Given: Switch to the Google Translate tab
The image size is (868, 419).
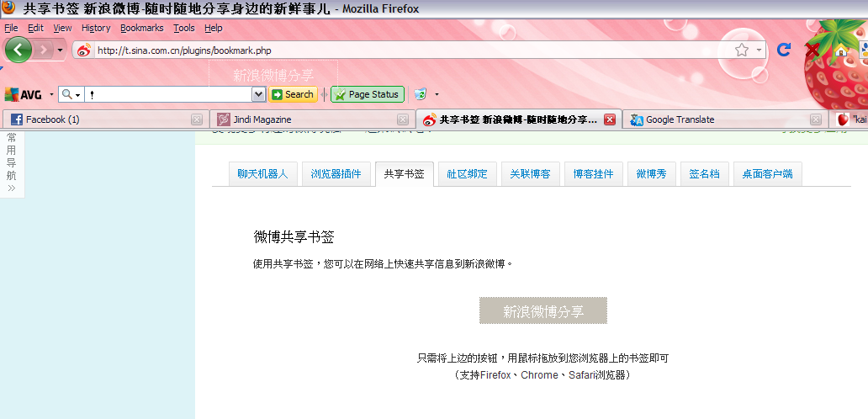Looking at the screenshot, I should click(725, 119).
